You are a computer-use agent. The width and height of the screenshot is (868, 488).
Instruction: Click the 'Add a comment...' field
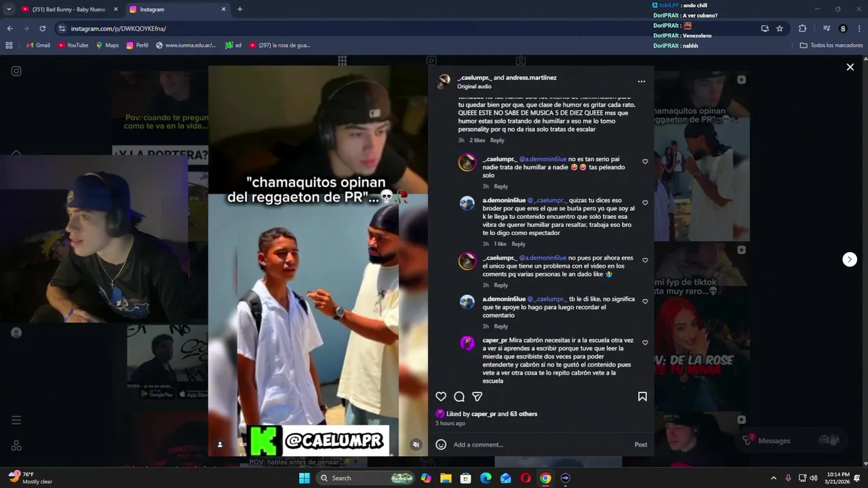click(x=541, y=445)
